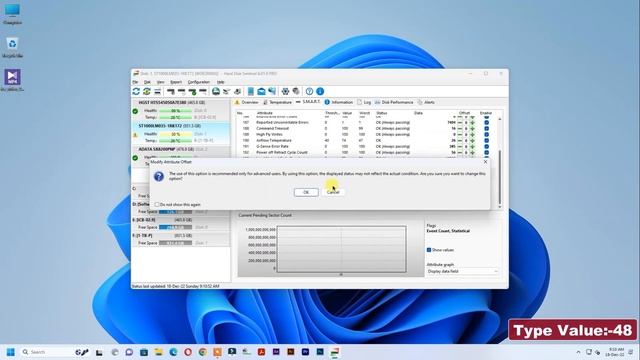This screenshot has height=360, width=640.
Task: Toggle Enable for G-Sense Error Rate row
Action: click(x=486, y=146)
